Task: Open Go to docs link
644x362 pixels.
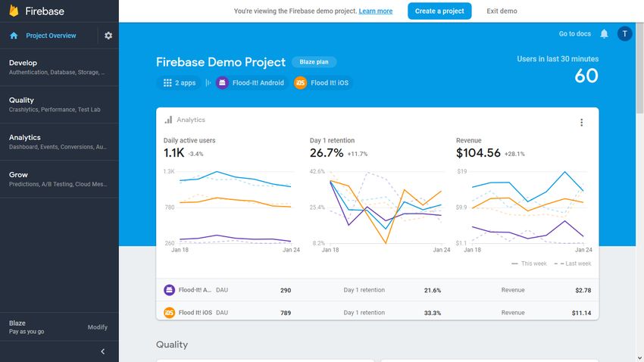Action: [x=574, y=33]
